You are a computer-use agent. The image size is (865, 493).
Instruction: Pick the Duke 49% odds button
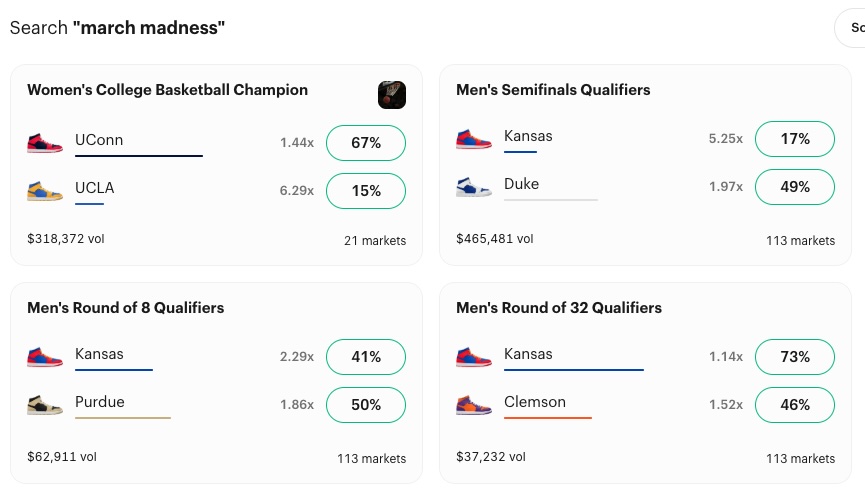pos(795,187)
